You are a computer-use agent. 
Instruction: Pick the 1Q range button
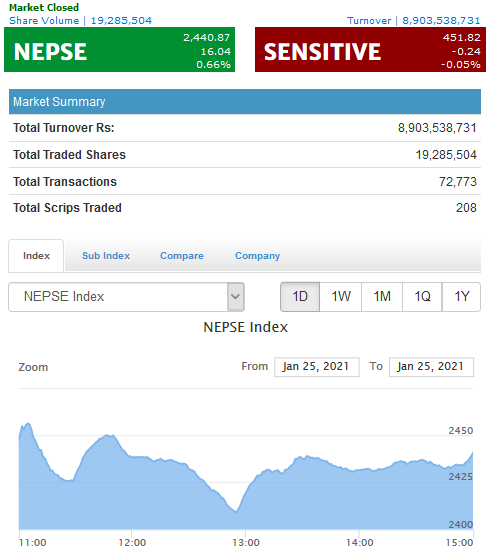(x=422, y=297)
